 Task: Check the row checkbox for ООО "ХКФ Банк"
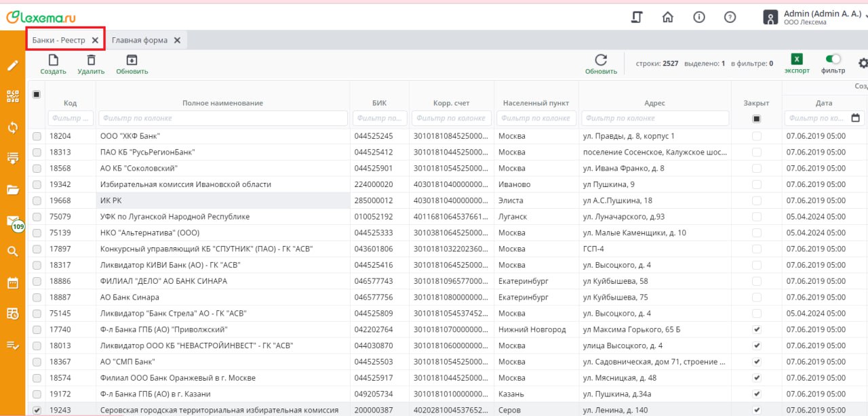(x=37, y=136)
